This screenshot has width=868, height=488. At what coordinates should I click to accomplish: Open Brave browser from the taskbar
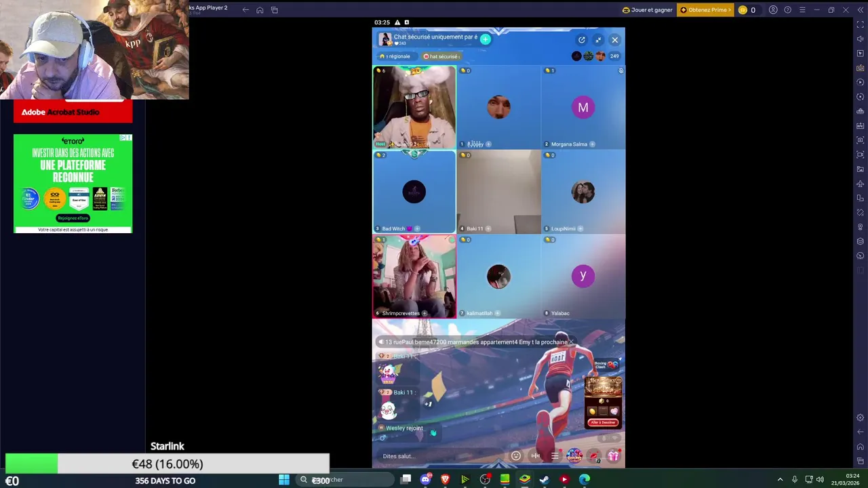(445, 480)
